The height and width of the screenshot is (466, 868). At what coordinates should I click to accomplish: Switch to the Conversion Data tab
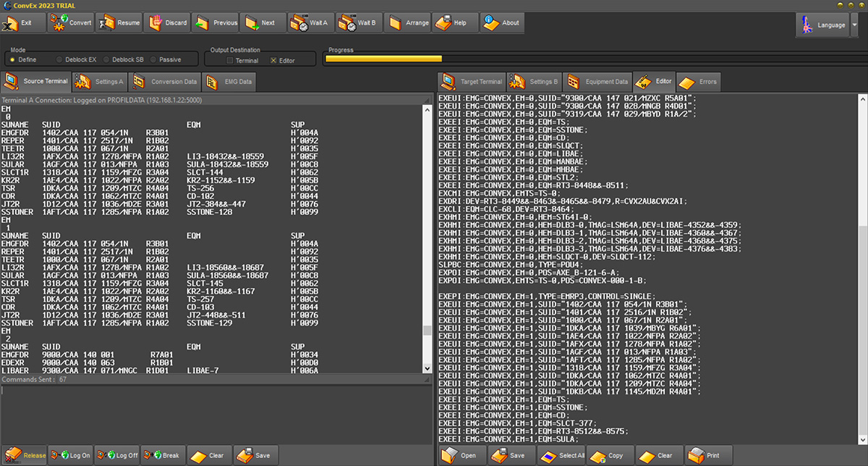[166, 82]
